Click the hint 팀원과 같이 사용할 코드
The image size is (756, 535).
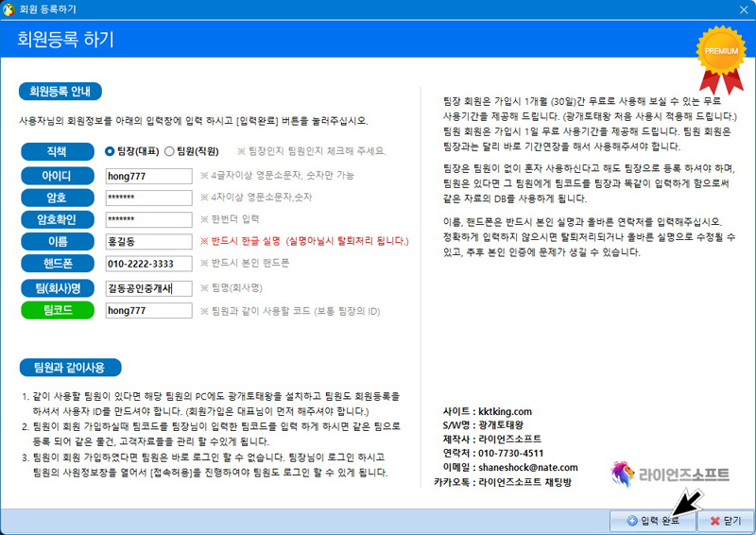[290, 311]
